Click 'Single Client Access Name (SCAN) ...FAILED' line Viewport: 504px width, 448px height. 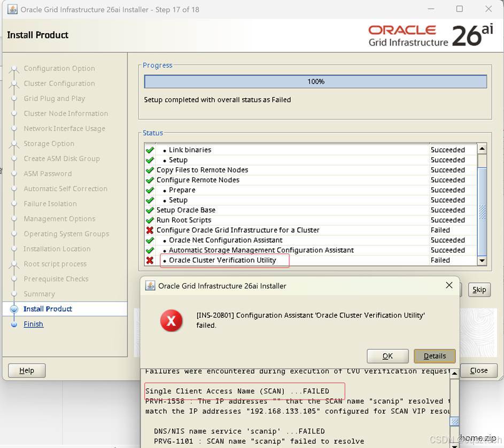[x=237, y=391]
